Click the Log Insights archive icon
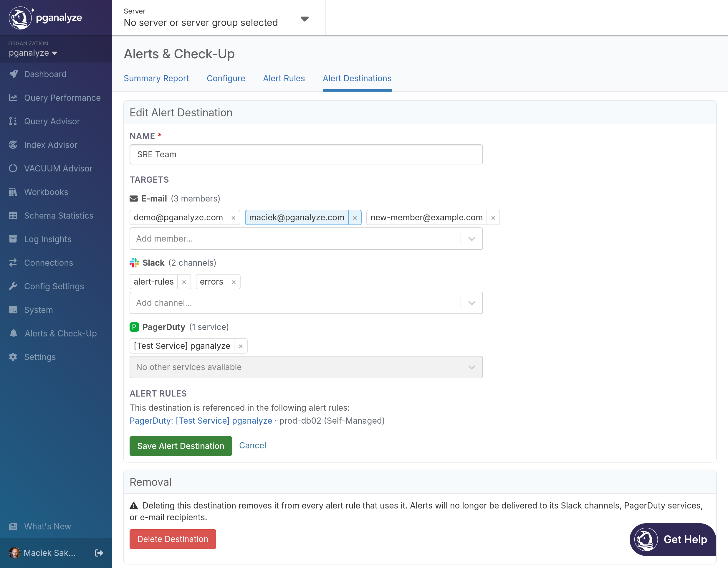This screenshot has height=568, width=728. click(13, 239)
